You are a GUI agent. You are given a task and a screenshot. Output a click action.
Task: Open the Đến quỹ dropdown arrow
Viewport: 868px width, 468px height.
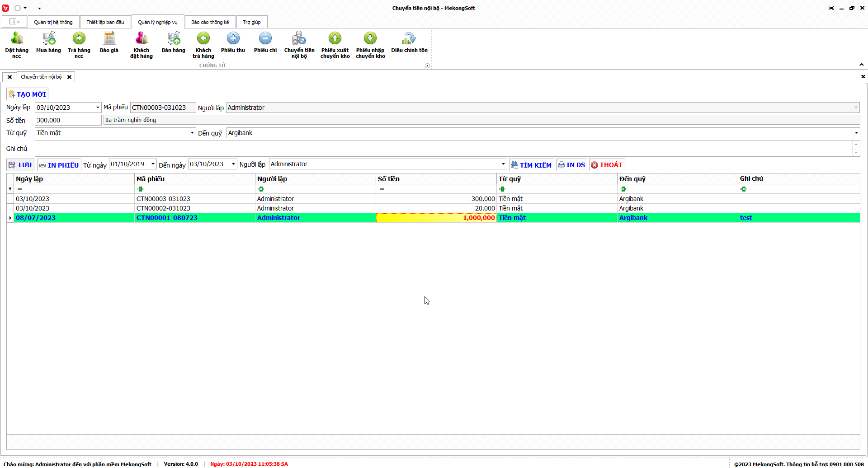pos(856,133)
